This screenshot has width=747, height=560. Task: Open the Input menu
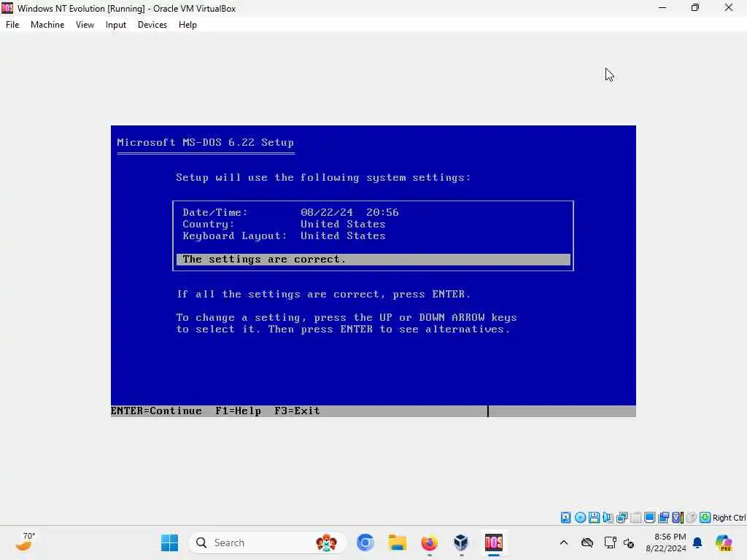(116, 25)
